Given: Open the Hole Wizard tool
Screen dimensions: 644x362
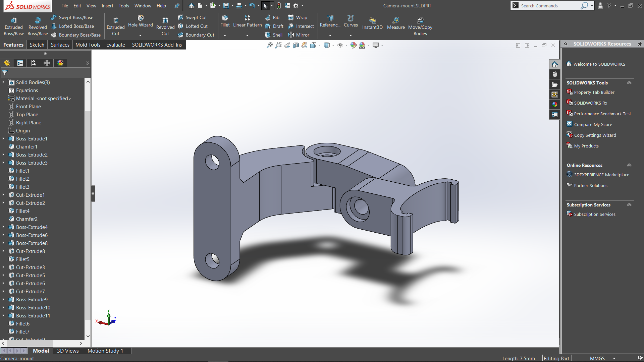Looking at the screenshot, I should pyautogui.click(x=141, y=21).
